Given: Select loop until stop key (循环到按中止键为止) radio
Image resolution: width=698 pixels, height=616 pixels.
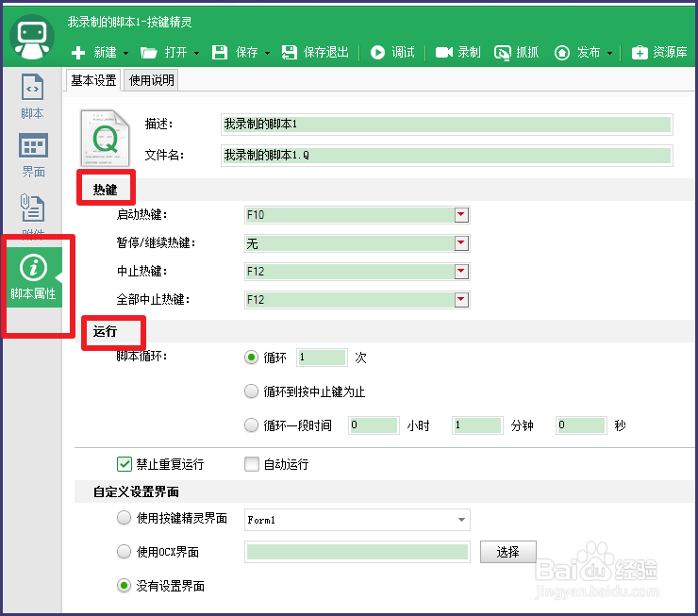Looking at the screenshot, I should (251, 391).
